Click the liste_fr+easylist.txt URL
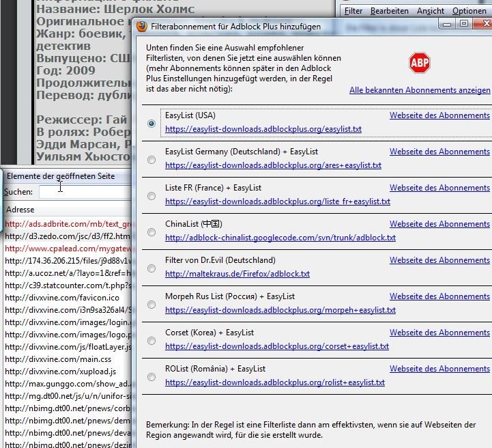 (278, 201)
